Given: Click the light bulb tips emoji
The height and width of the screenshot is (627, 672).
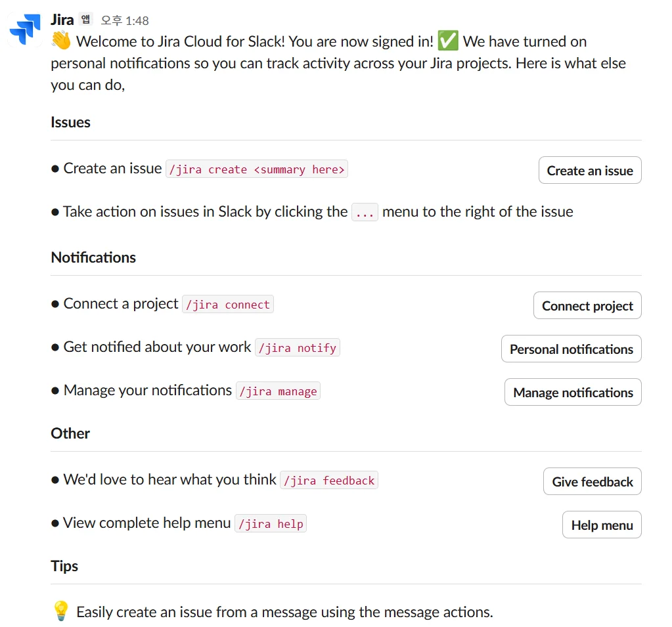Looking at the screenshot, I should (60, 612).
